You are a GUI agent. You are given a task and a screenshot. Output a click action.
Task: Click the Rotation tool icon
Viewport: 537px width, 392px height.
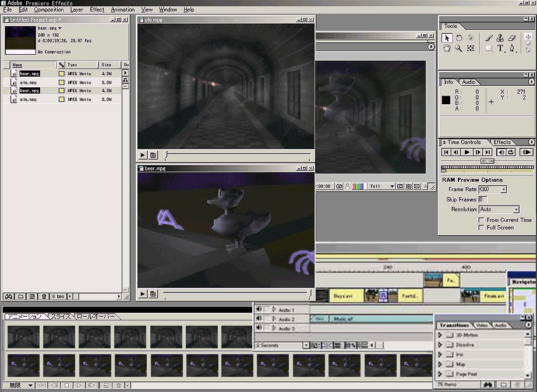458,38
